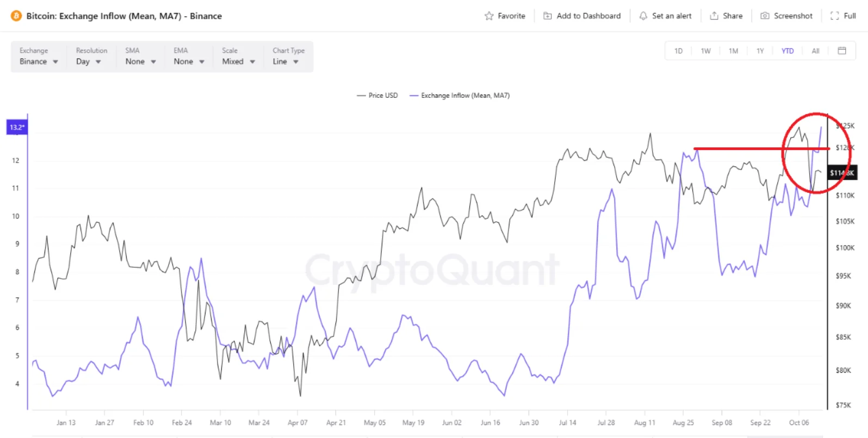Select the YTD time range
This screenshot has width=868, height=438.
coord(788,51)
